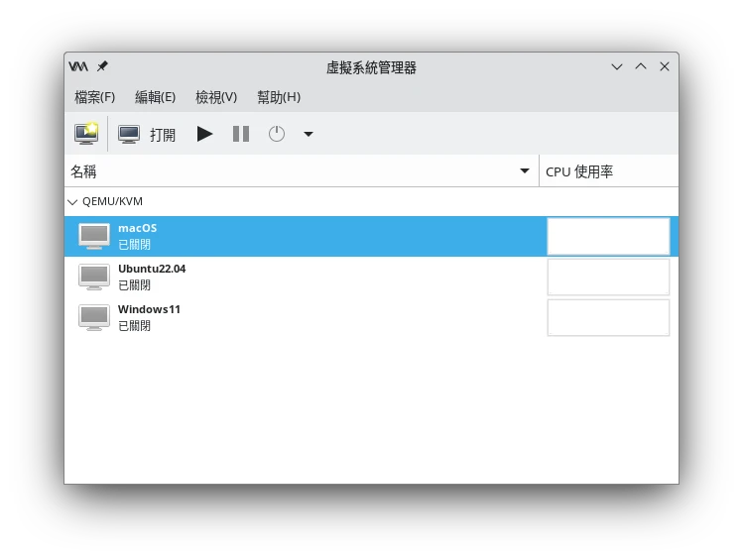
Task: Open the 編輯(E) menu
Action: 155,97
